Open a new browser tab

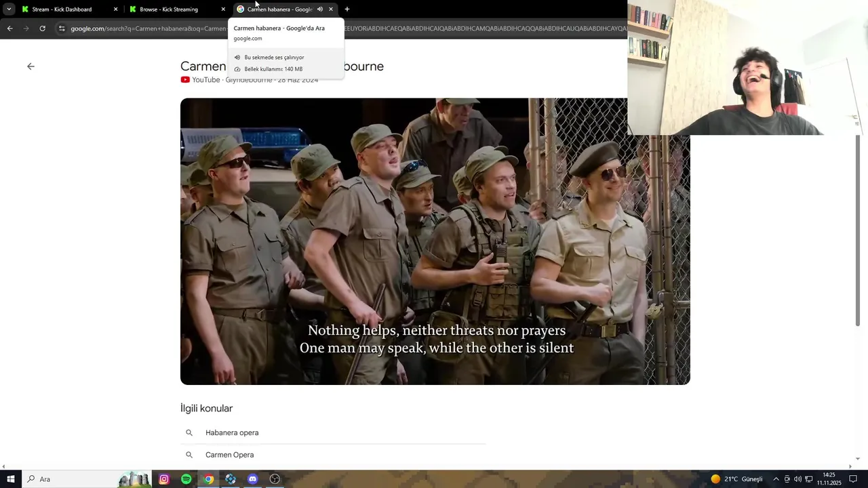click(x=347, y=9)
